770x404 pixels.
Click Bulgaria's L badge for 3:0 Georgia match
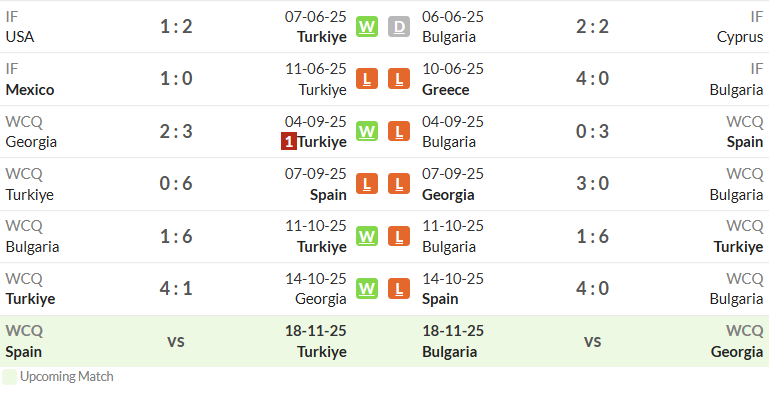coord(399,184)
